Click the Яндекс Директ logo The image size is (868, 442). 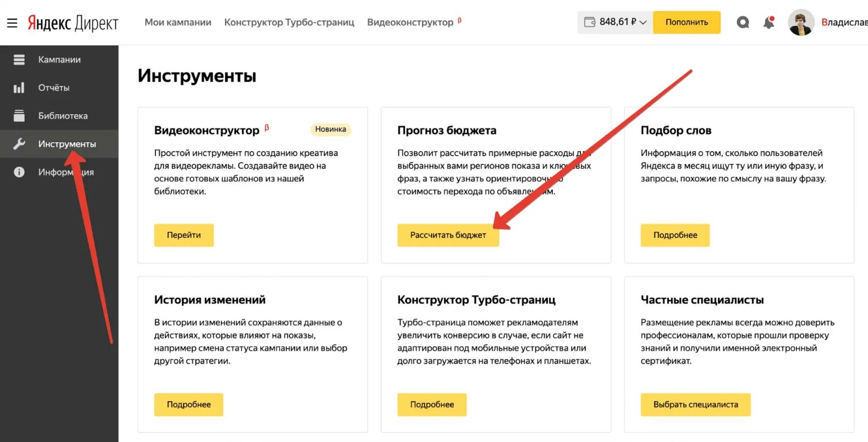(x=73, y=23)
